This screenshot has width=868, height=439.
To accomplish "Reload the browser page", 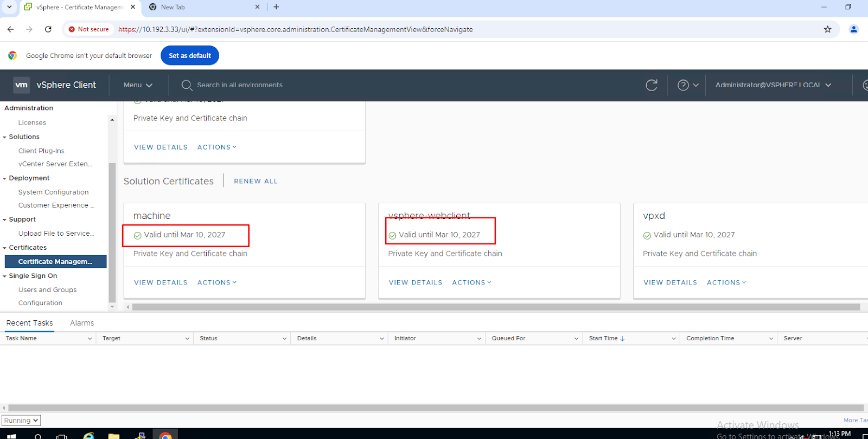I will (x=48, y=29).
